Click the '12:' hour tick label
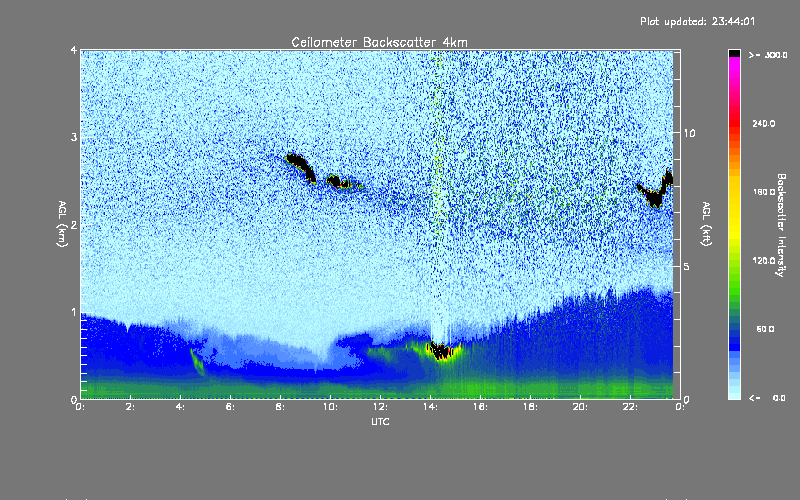This screenshot has width=800, height=500. tap(381, 407)
